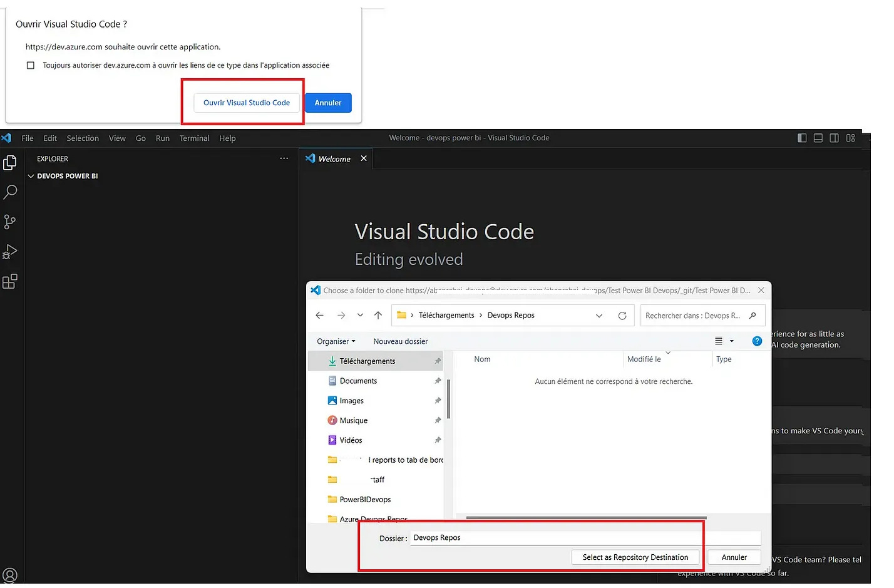Image resolution: width=894 pixels, height=588 pixels.
Task: Click the Dossier text field
Action: (x=585, y=538)
